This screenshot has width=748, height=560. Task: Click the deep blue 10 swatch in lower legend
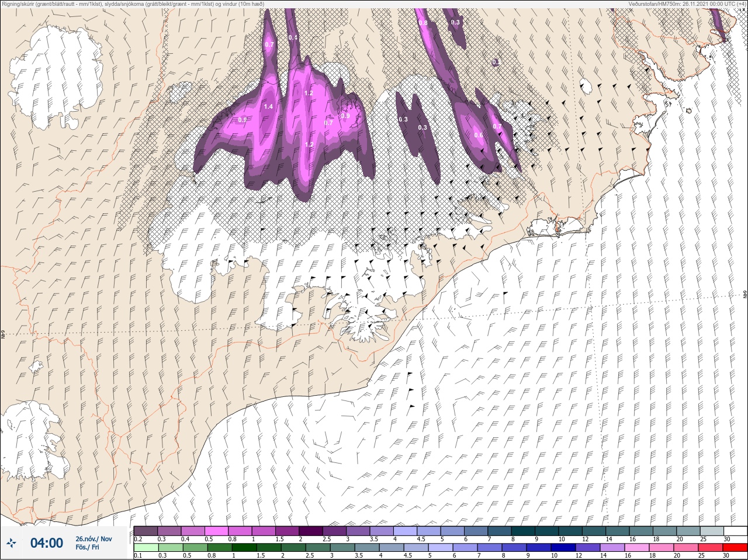565,548
